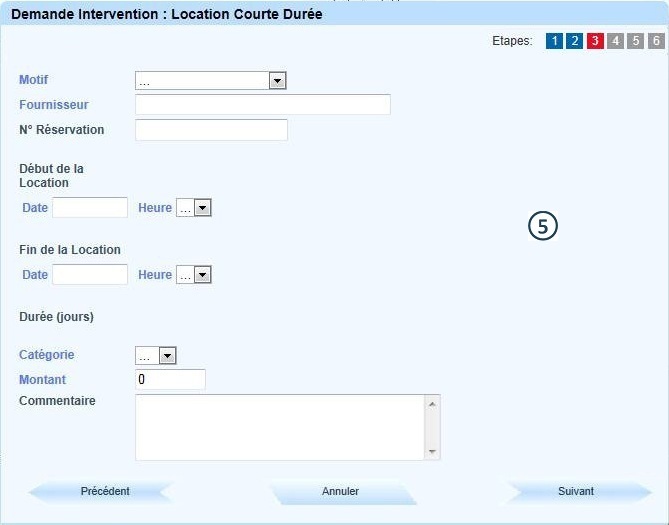This screenshot has width=669, height=525.
Task: Click the circled number 5 marker
Action: coord(542,227)
